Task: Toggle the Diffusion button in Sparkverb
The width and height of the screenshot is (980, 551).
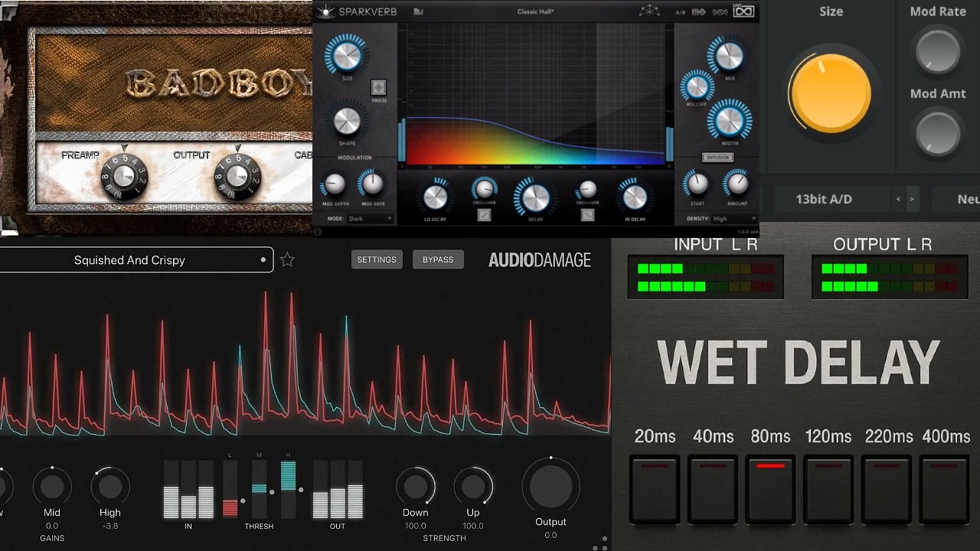Action: tap(718, 157)
